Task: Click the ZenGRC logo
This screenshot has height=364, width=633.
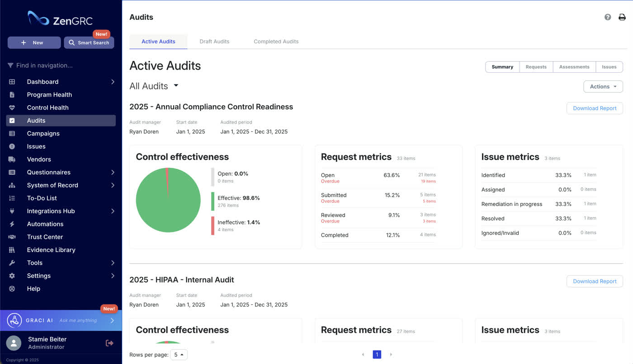Action: (60, 19)
